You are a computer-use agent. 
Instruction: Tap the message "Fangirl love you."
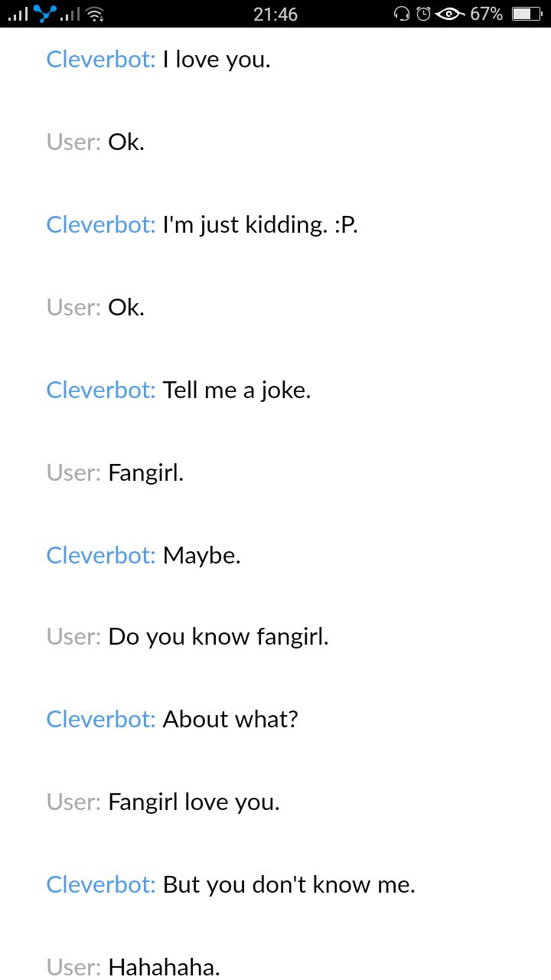pyautogui.click(x=194, y=802)
